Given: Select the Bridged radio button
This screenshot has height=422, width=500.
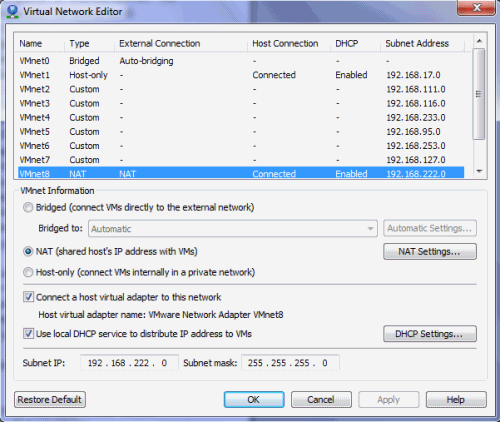Looking at the screenshot, I should pyautogui.click(x=28, y=208).
